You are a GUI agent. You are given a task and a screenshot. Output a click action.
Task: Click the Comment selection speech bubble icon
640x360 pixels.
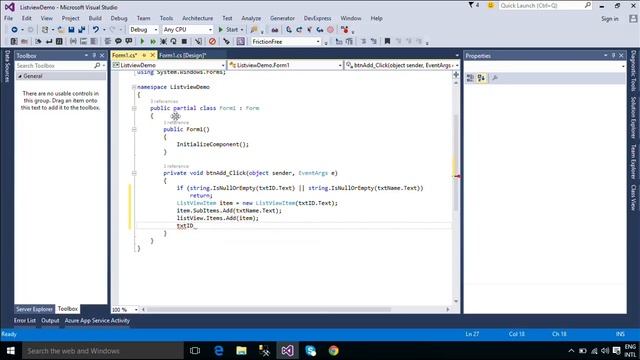pos(118,41)
